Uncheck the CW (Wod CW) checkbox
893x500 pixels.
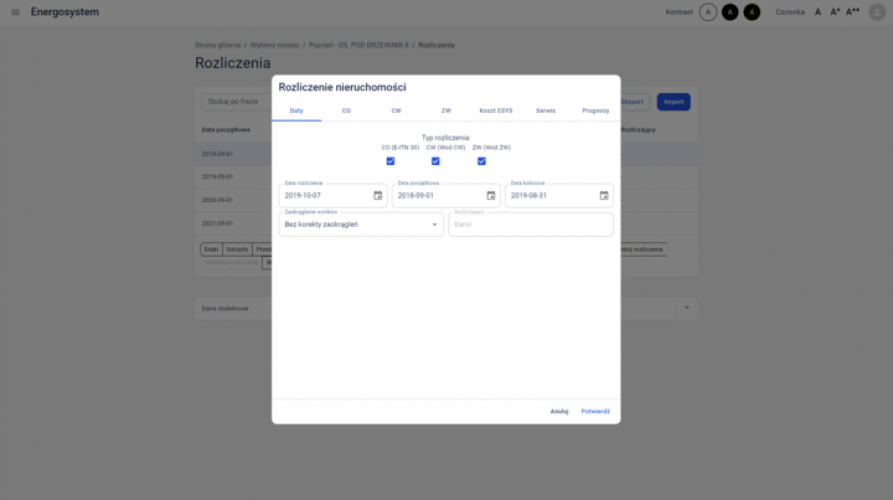point(436,161)
